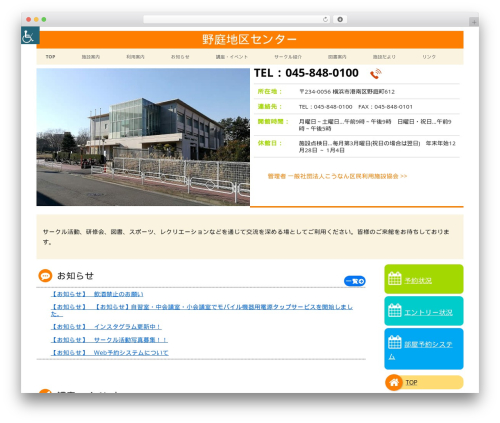This screenshot has height=423, width=500.
Task: Click the calendar icon on 部屋予約システム button
Action: tap(395, 342)
